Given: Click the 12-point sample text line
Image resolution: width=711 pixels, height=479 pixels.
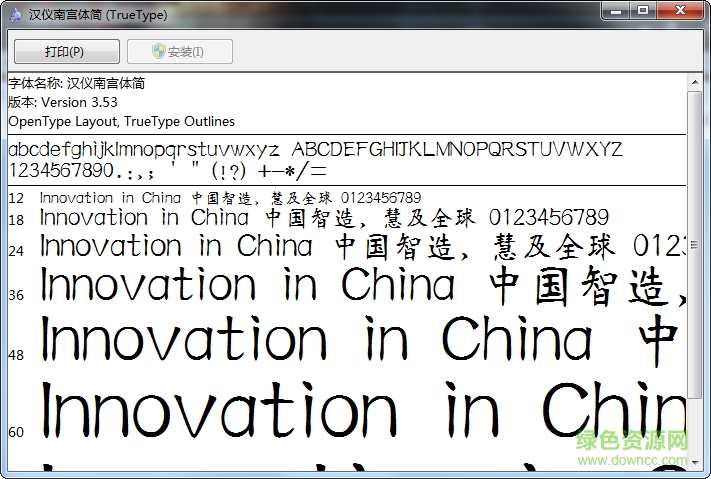Looking at the screenshot, I should point(230,198).
